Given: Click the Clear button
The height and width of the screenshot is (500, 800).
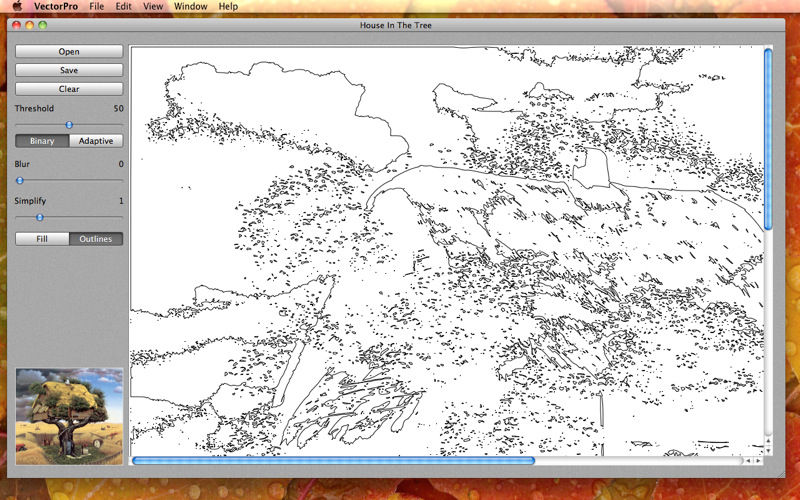Looking at the screenshot, I should 69,89.
